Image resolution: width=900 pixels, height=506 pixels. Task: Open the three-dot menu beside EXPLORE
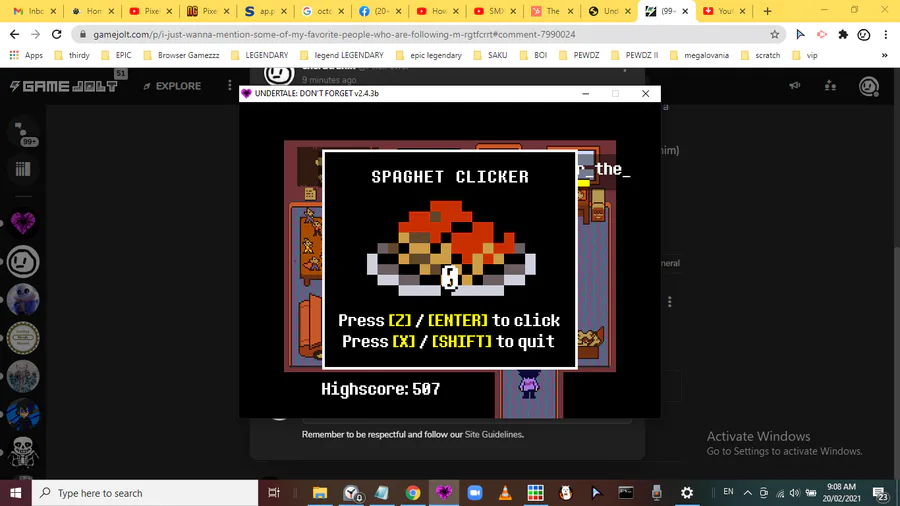point(230,85)
